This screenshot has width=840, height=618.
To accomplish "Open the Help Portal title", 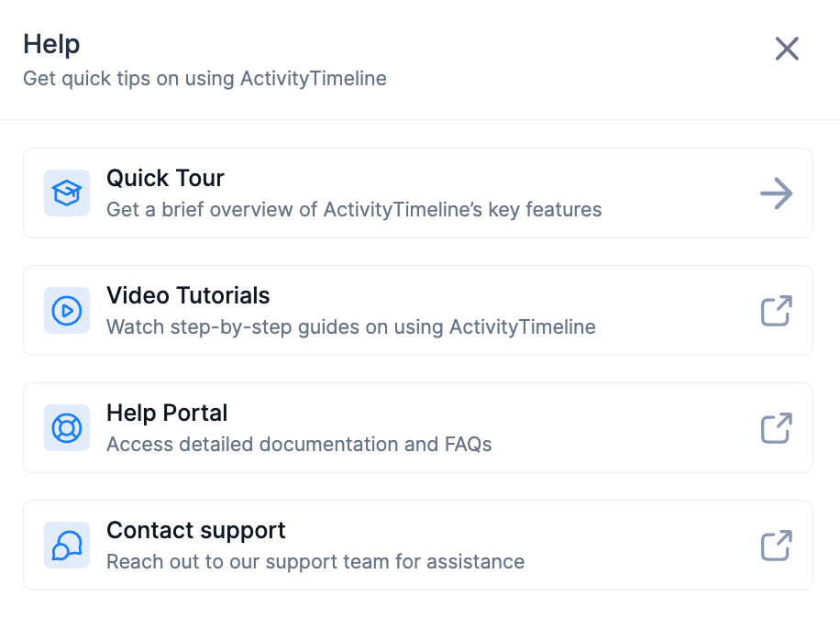I will point(167,414).
